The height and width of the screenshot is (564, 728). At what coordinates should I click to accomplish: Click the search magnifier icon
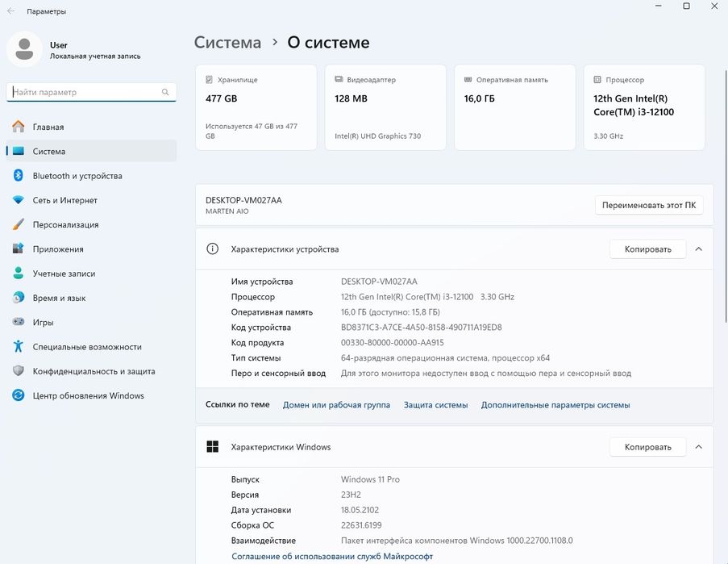click(165, 92)
